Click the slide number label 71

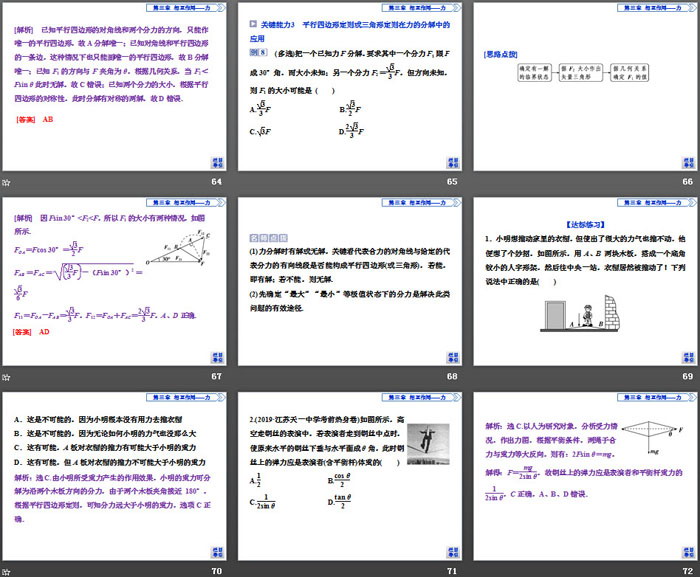coord(452,571)
